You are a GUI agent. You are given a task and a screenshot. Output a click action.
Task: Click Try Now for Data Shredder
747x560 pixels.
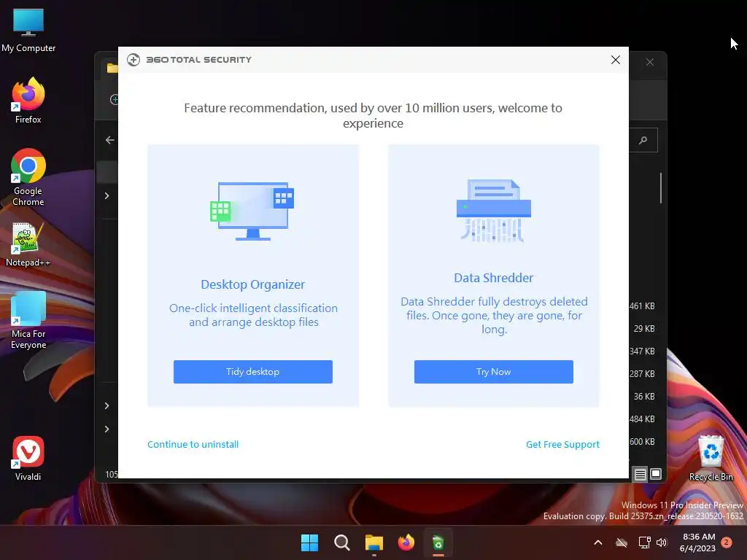coord(494,371)
